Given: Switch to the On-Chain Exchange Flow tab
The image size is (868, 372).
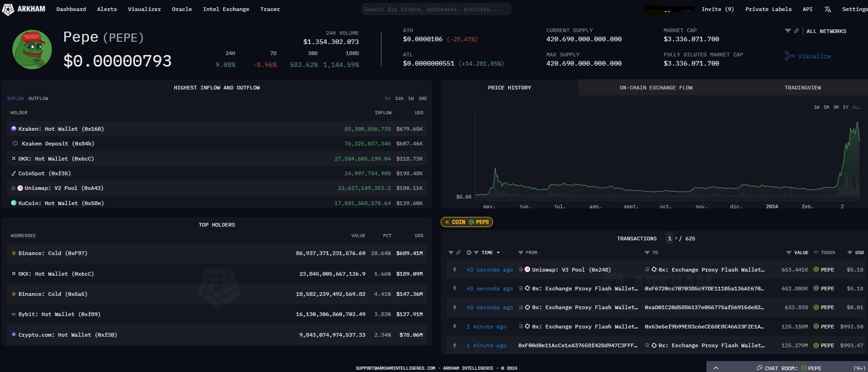Looking at the screenshot, I should [x=656, y=88].
